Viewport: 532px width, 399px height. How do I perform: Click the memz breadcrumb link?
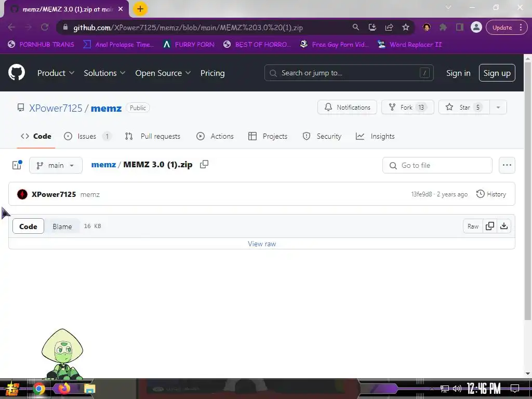[x=103, y=164]
